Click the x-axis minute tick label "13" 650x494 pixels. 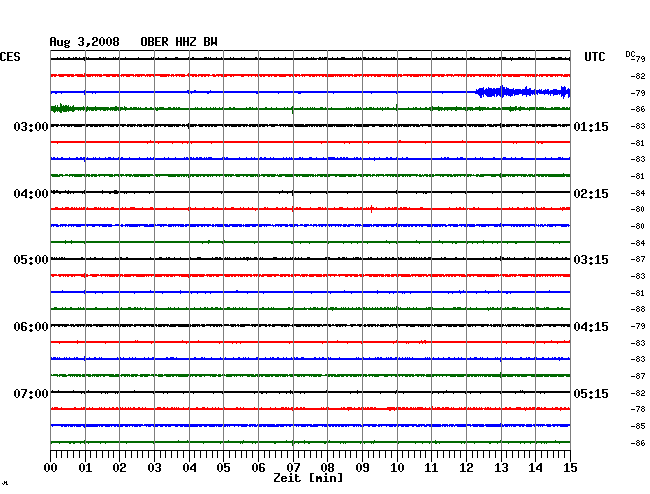coord(501,468)
